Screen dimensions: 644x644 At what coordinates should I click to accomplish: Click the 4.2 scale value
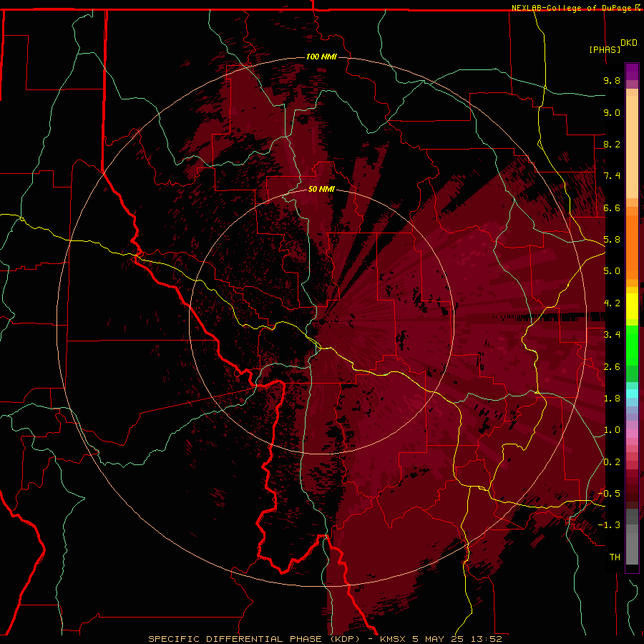pos(612,303)
